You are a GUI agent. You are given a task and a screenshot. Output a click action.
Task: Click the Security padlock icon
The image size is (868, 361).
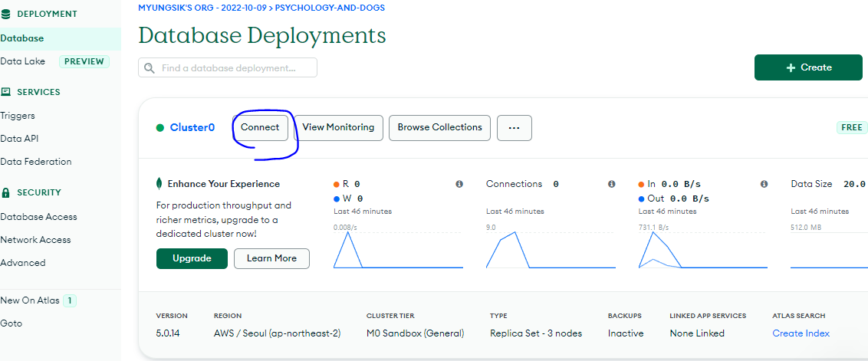(6, 192)
